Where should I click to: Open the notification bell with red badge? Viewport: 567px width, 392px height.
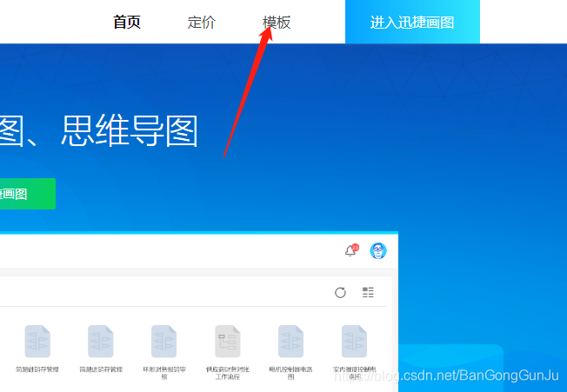[x=351, y=250]
